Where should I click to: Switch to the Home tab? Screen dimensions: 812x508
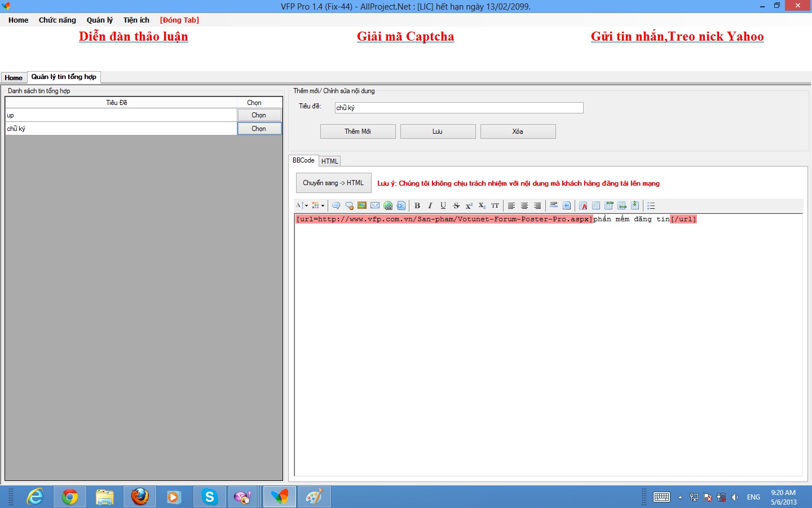pos(14,78)
